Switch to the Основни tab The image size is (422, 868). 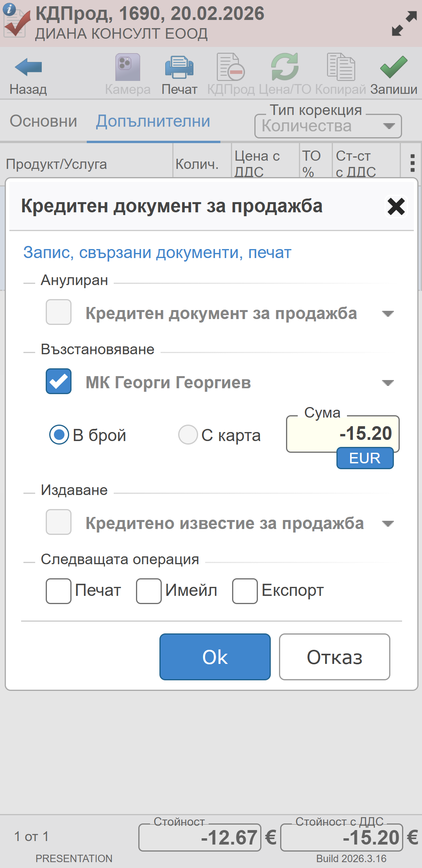pyautogui.click(x=43, y=121)
